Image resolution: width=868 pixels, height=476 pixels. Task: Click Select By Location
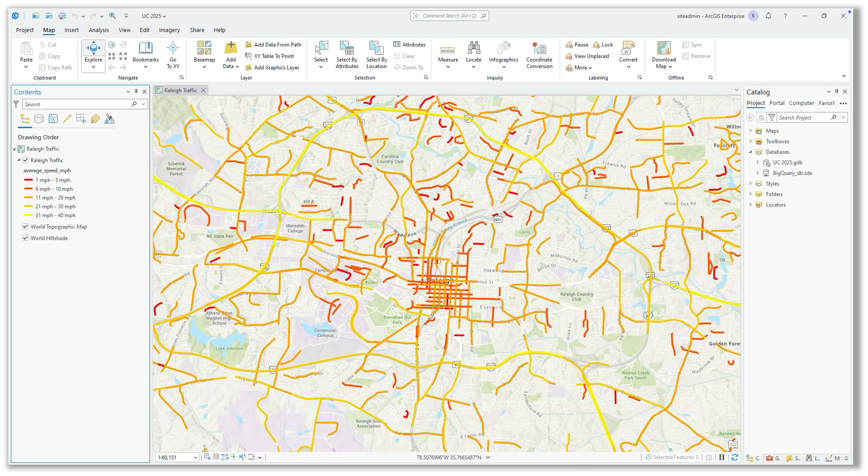click(x=375, y=55)
